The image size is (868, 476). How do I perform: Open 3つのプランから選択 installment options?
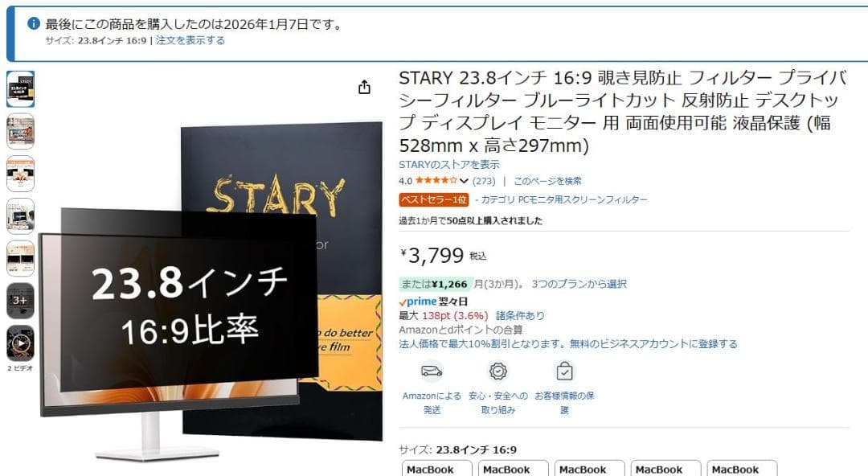click(579, 284)
